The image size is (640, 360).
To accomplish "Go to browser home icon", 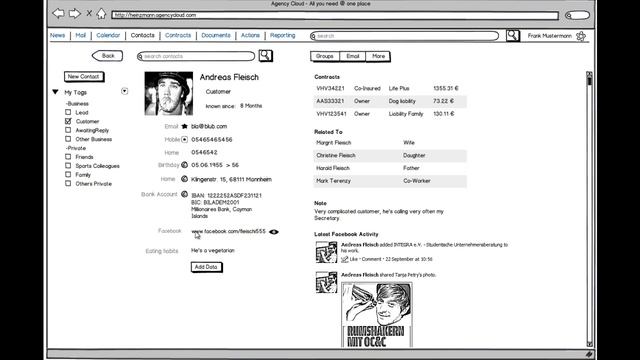I will point(101,13).
